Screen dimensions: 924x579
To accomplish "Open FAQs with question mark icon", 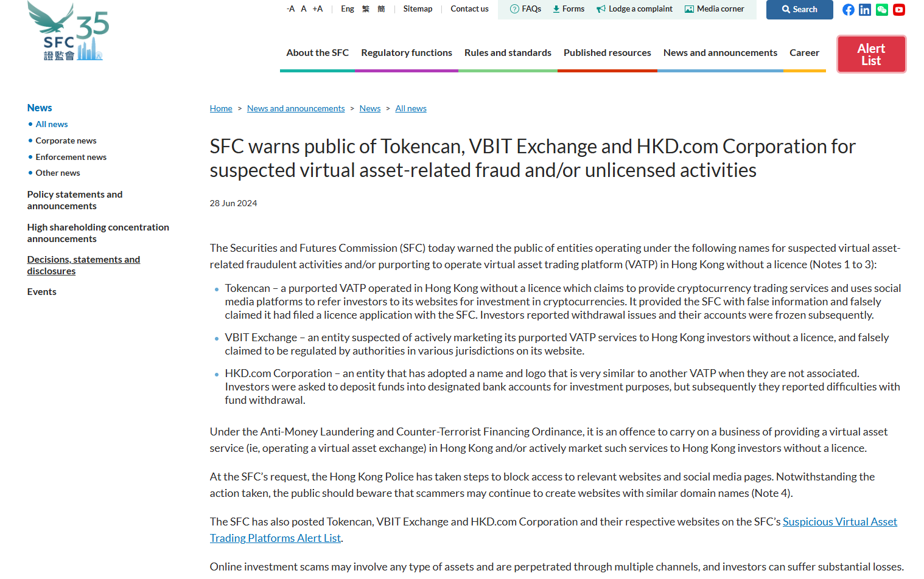I will point(525,9).
